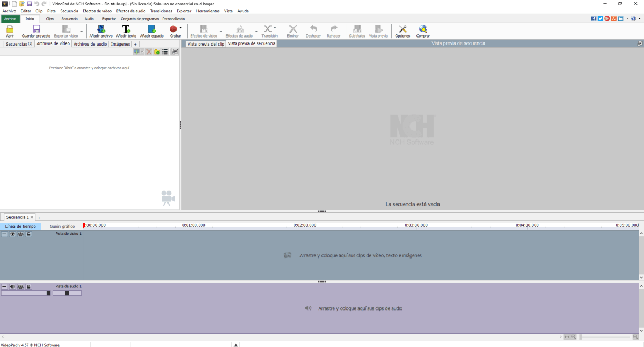644x347 pixels.
Task: Open import arrow dropdown in file bin
Action: point(142,51)
